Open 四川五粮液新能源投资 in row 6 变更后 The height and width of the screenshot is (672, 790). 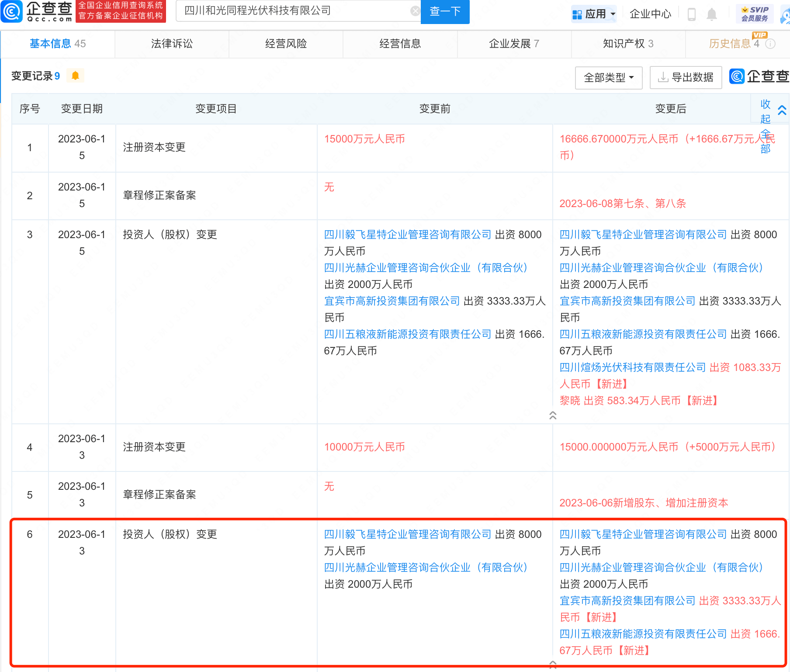(x=643, y=634)
